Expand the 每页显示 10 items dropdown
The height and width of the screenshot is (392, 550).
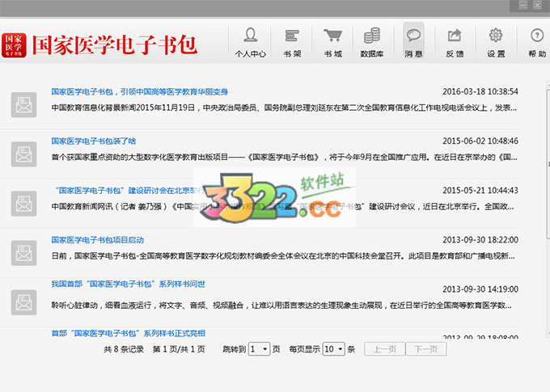333,349
